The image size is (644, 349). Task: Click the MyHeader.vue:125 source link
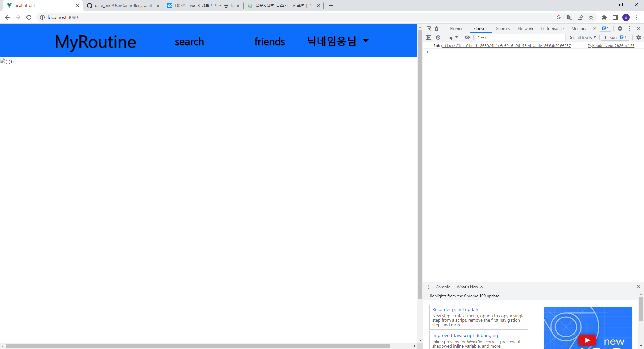(x=611, y=46)
